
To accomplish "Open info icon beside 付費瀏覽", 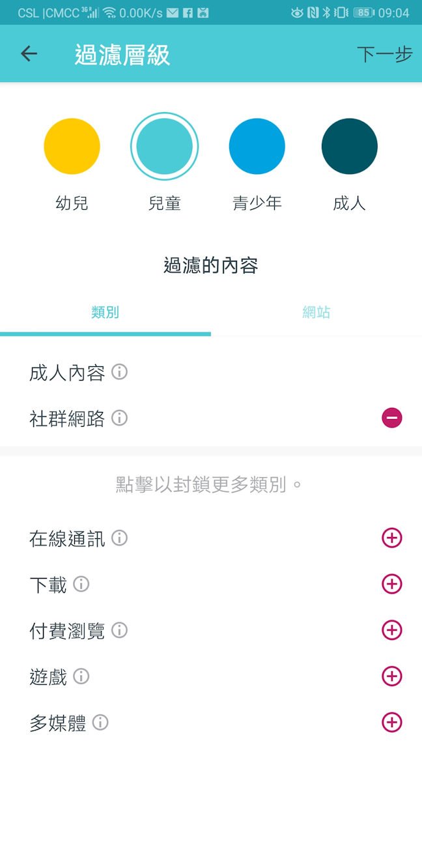I will (119, 630).
